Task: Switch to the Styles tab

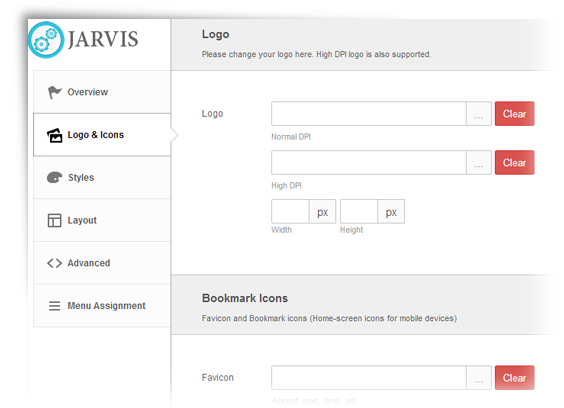Action: [x=102, y=177]
